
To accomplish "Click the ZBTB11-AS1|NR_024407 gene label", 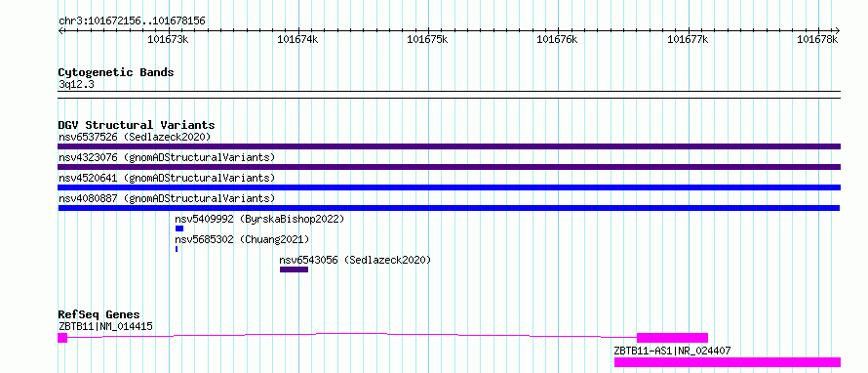I will 672,351.
